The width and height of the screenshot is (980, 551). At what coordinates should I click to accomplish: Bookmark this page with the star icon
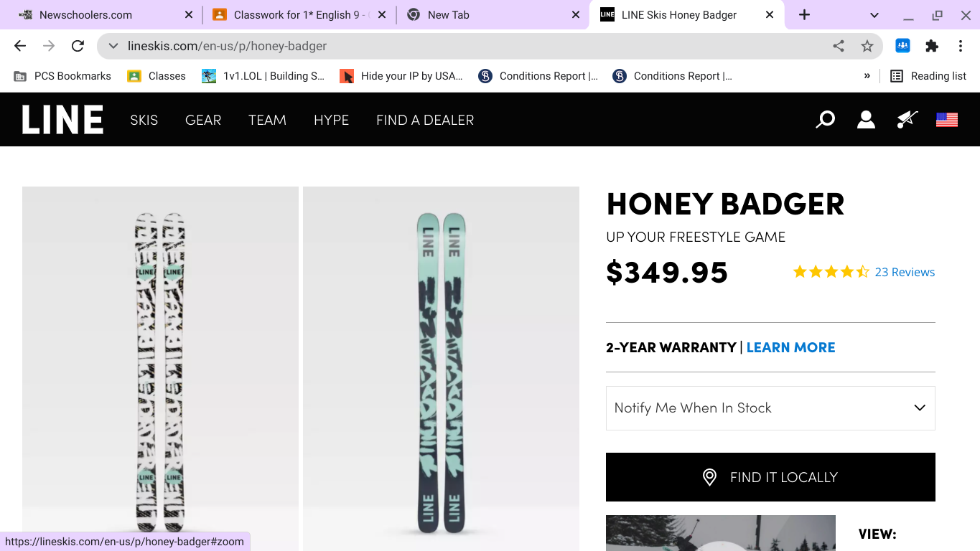(x=867, y=46)
